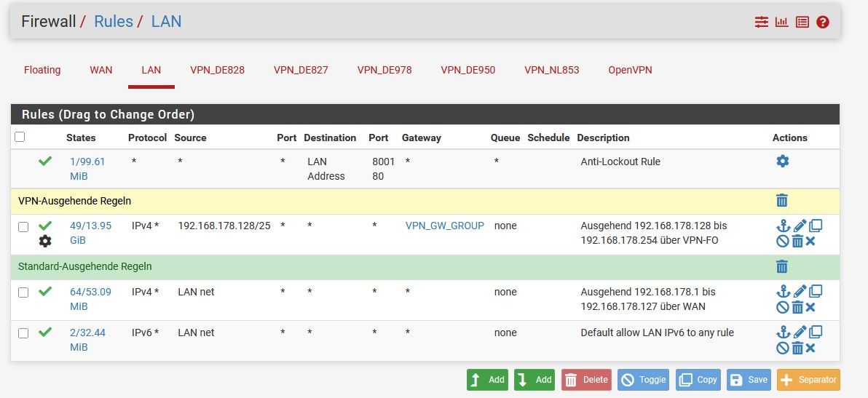The width and height of the screenshot is (868, 398).
Task: Click the green enabled checkmark of the IPv6 rule
Action: tap(45, 333)
